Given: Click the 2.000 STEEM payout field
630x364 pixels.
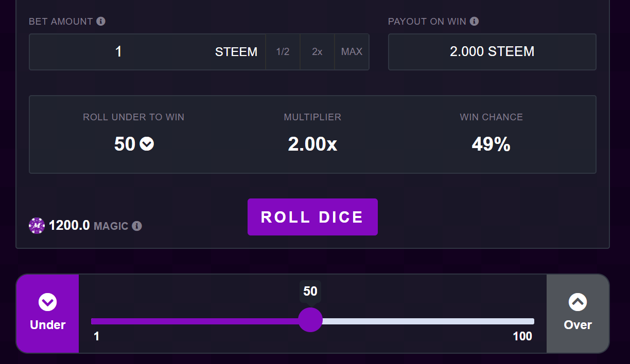Looking at the screenshot, I should point(492,52).
